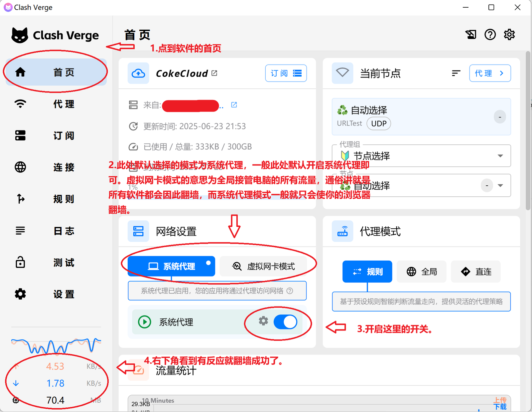Screen dimensions: 532x412
Task: Expand the 代理组 节点选择 dropdown
Action: click(421, 156)
